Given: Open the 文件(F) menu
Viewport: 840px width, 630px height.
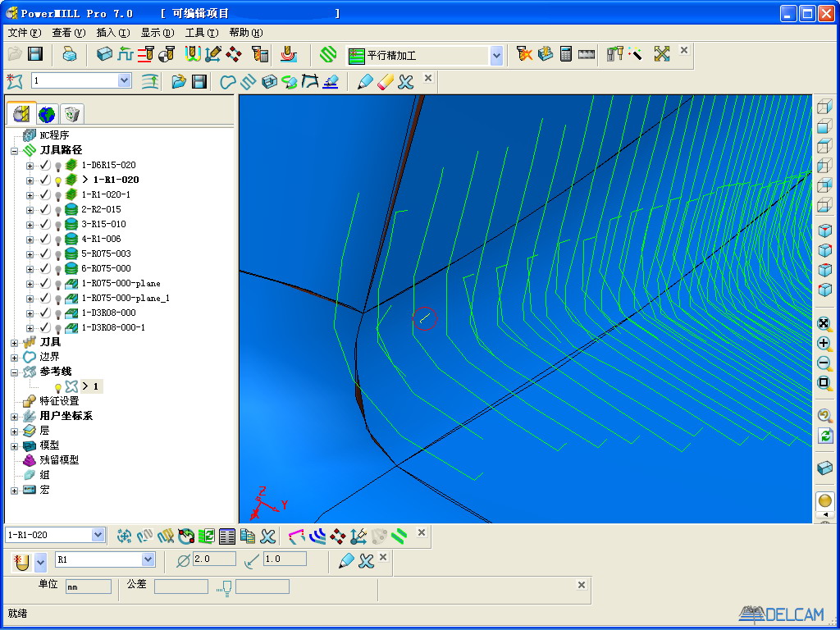Looking at the screenshot, I should (25, 33).
